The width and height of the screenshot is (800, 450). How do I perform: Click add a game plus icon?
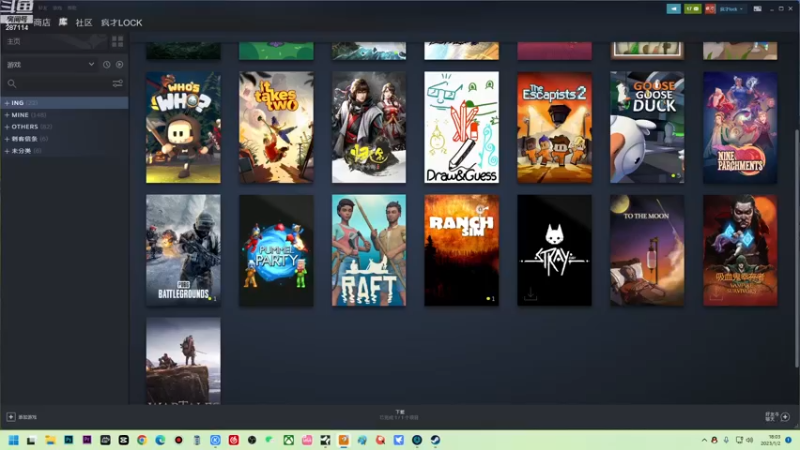click(x=11, y=417)
